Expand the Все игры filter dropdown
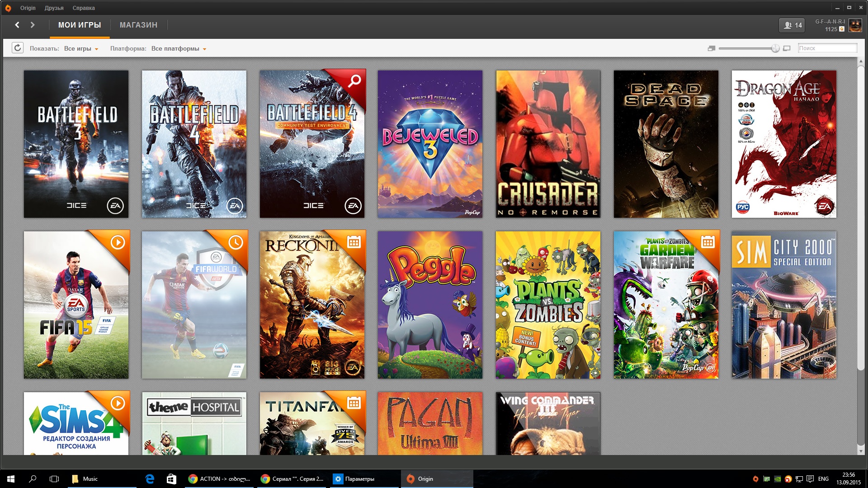Image resolution: width=868 pixels, height=488 pixels. click(81, 48)
